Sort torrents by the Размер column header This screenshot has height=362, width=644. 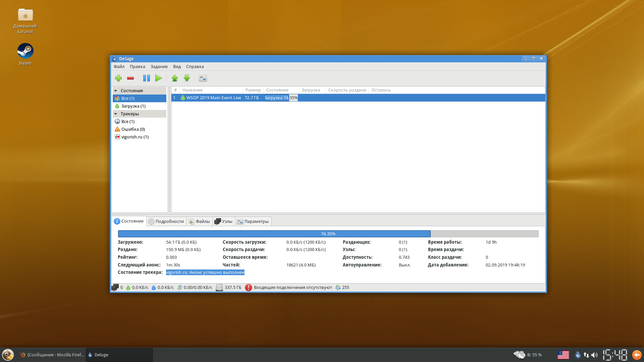253,90
